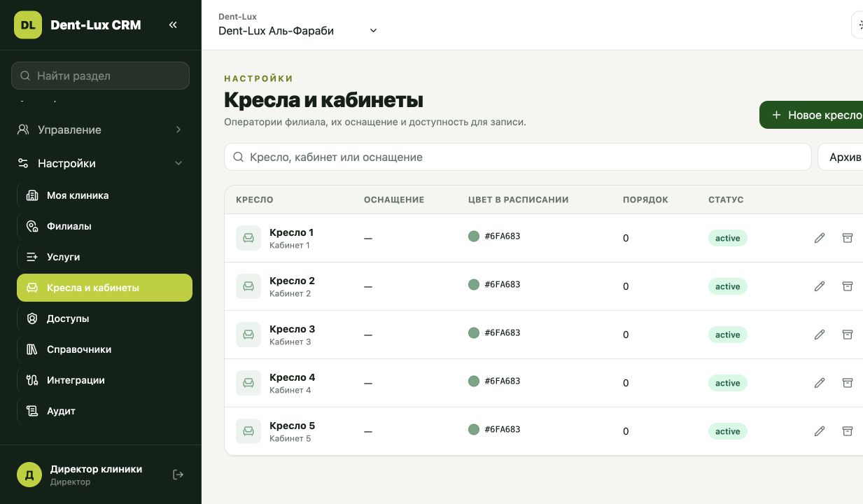863x504 pixels.
Task: Edit Кресло 5 with the pencil icon
Action: (820, 431)
